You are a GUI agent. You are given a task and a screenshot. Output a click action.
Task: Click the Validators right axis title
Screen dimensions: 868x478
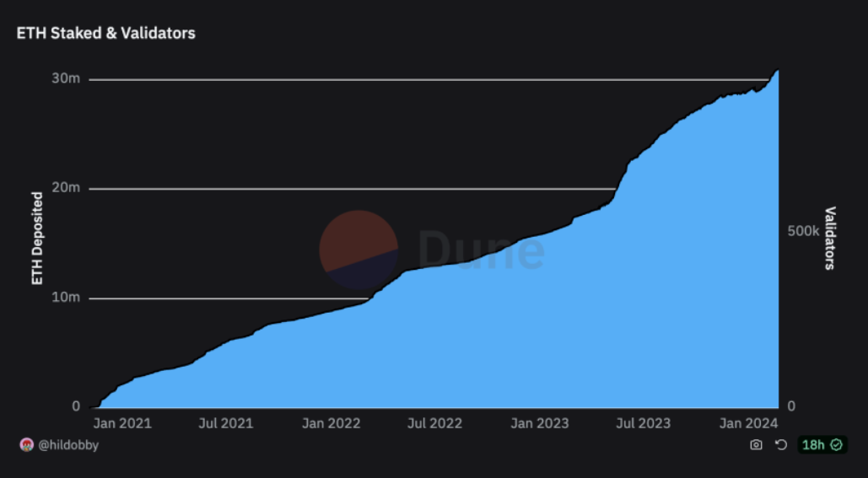pos(830,239)
